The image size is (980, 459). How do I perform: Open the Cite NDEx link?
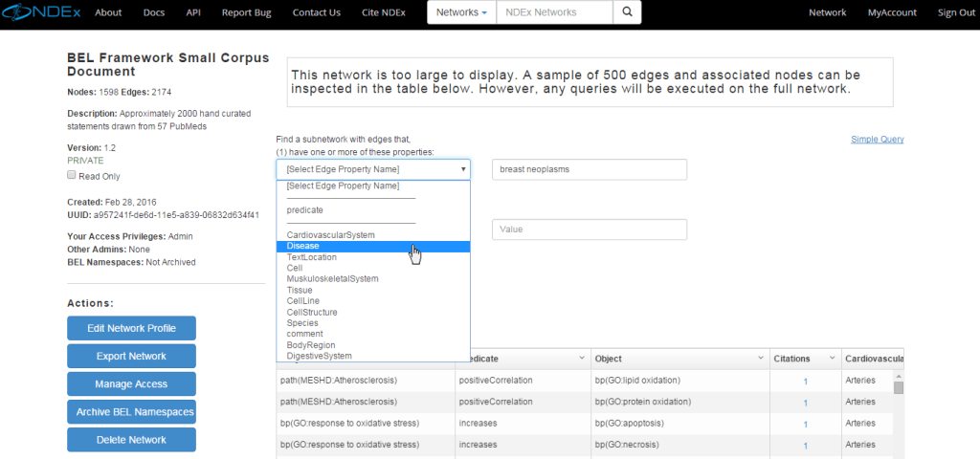(x=385, y=12)
